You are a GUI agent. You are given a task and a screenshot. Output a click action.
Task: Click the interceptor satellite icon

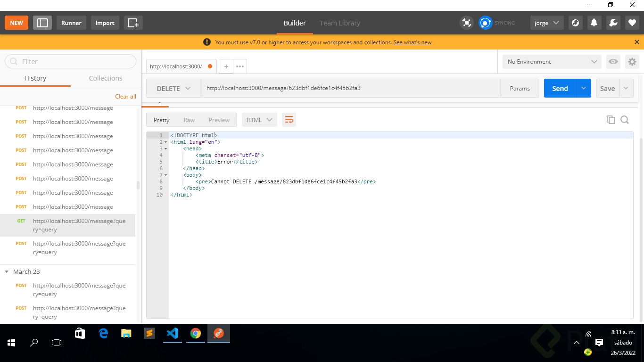(x=466, y=23)
